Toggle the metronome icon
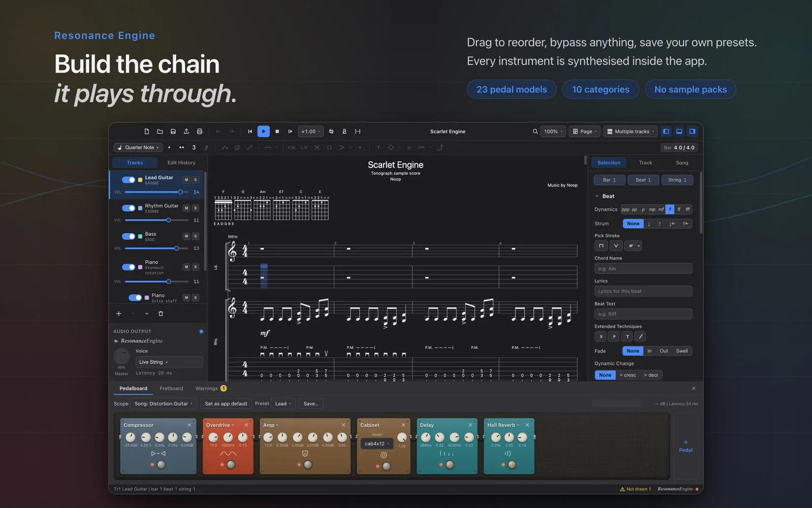Screen dimensions: 812x508 (345, 132)
